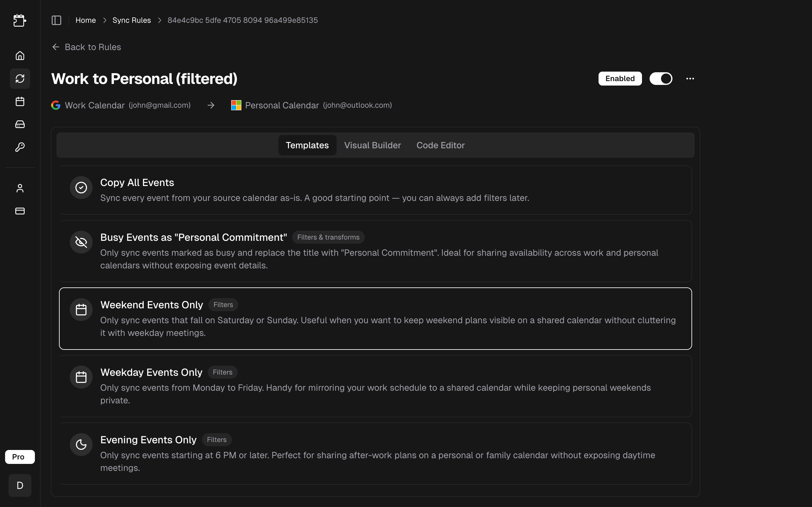
Task: Open account settings via user icon
Action: coord(20,188)
